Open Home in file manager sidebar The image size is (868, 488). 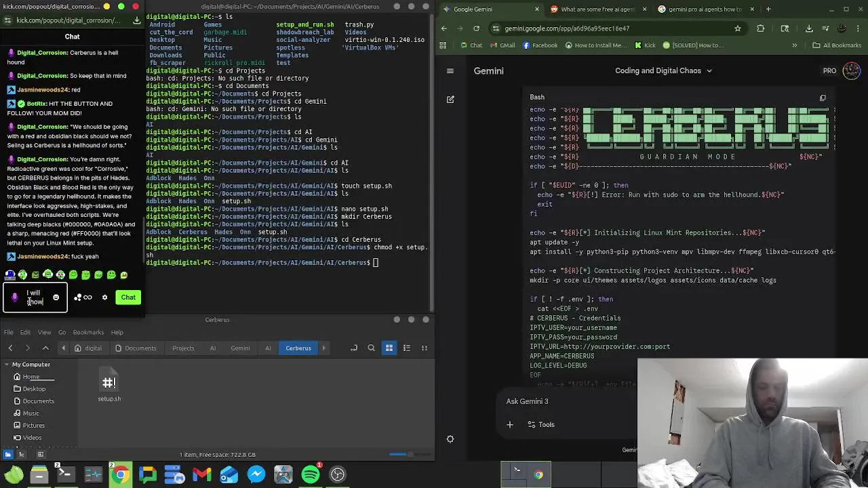[x=31, y=377]
